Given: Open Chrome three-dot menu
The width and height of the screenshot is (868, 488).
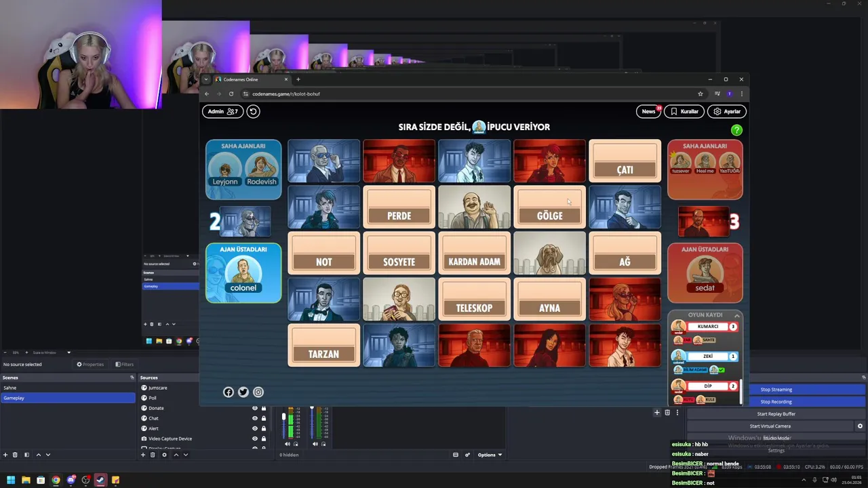Looking at the screenshot, I should click(741, 94).
